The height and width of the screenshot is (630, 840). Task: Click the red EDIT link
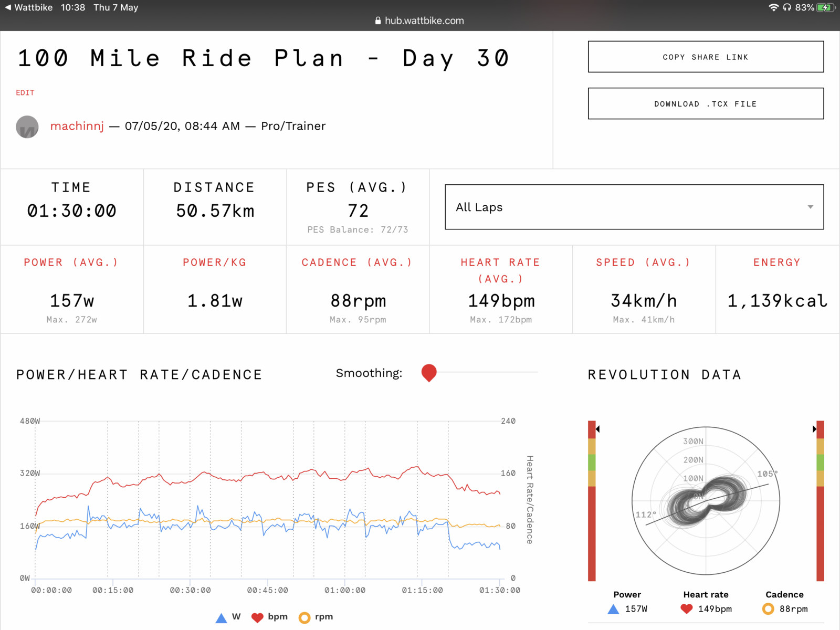pyautogui.click(x=25, y=93)
